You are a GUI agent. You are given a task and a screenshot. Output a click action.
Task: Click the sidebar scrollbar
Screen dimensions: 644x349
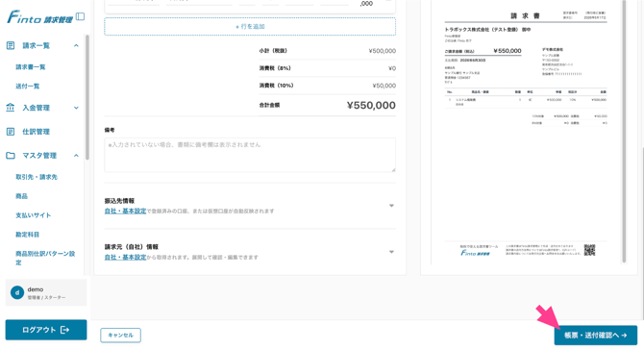[x=87, y=96]
